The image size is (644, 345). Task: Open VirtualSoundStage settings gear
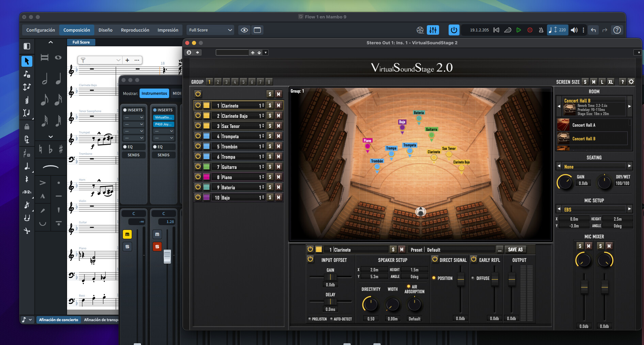pyautogui.click(x=631, y=82)
